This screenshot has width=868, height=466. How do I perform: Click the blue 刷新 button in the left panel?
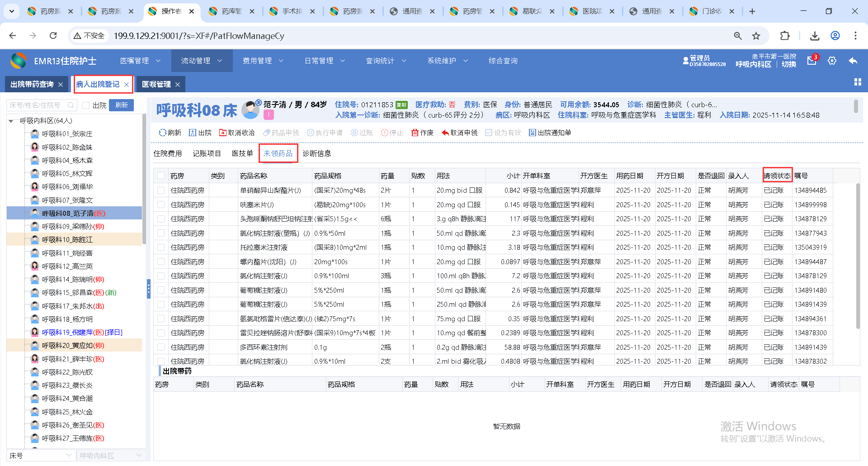[x=122, y=105]
